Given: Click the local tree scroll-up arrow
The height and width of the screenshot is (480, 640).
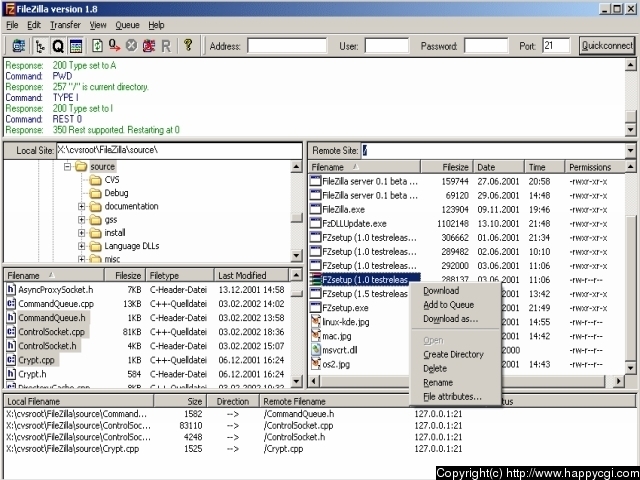Looking at the screenshot, I should [297, 167].
